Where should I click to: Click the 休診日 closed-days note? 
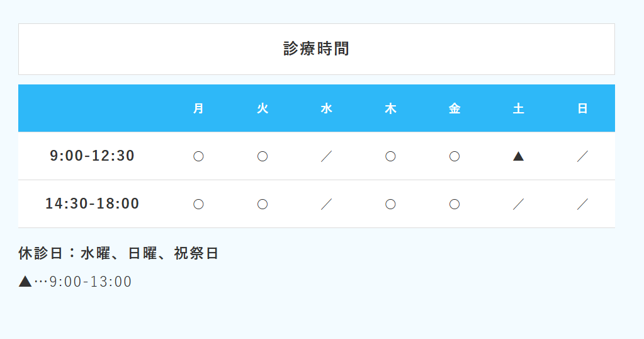pos(118,253)
